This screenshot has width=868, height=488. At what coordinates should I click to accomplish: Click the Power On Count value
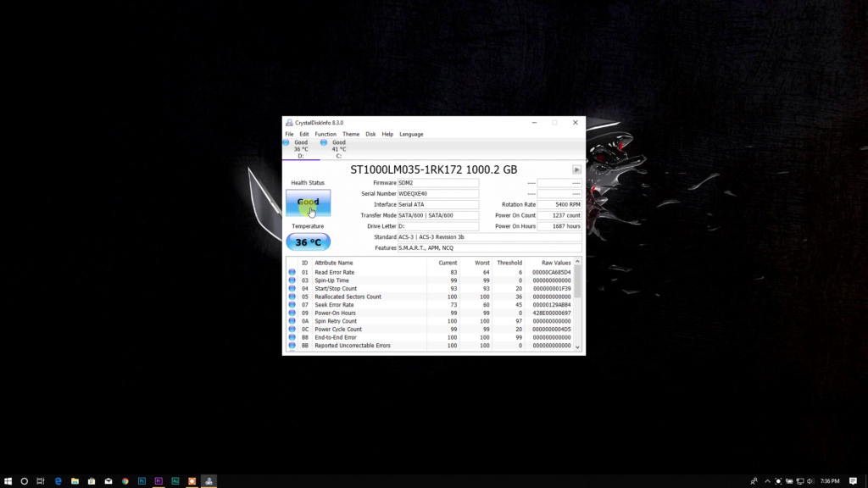point(559,215)
